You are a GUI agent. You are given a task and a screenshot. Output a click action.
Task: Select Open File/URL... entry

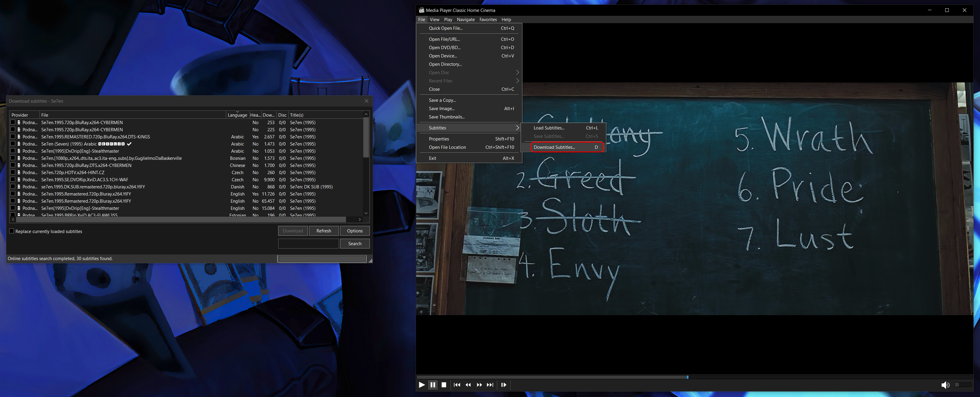coord(469,39)
